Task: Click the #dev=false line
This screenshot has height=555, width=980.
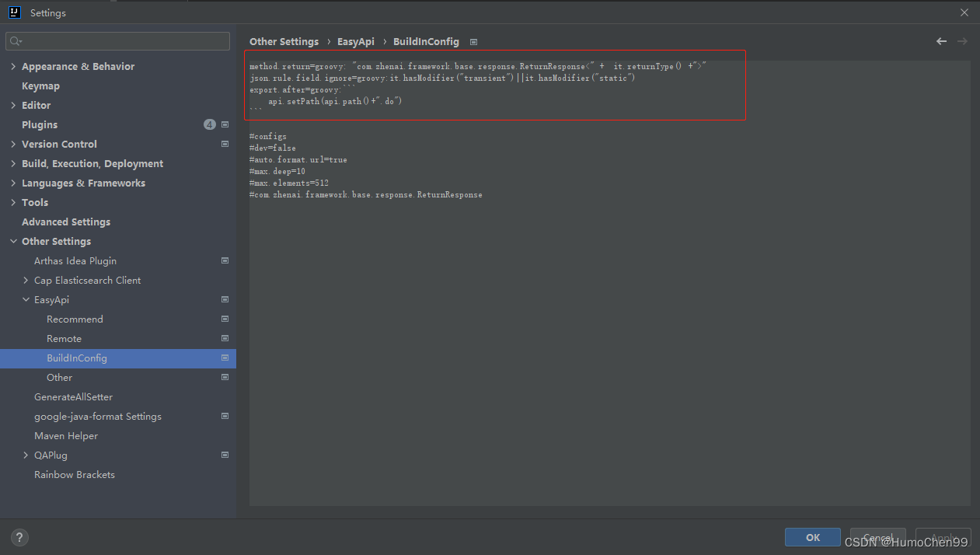Action: (x=273, y=148)
